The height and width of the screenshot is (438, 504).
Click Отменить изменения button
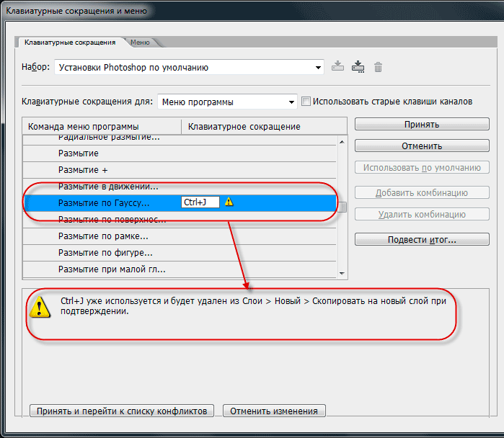(274, 411)
